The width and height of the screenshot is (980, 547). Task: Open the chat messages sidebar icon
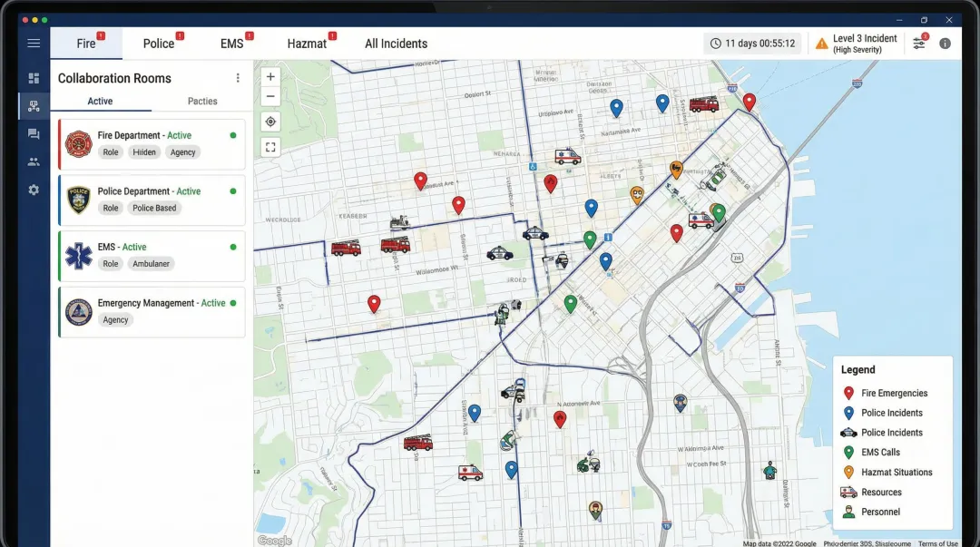tap(34, 134)
